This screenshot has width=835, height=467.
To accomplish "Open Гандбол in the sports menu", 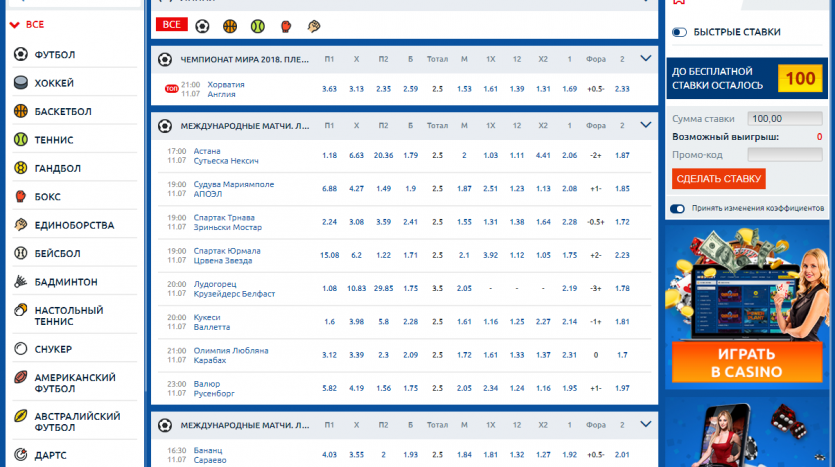I will click(56, 168).
